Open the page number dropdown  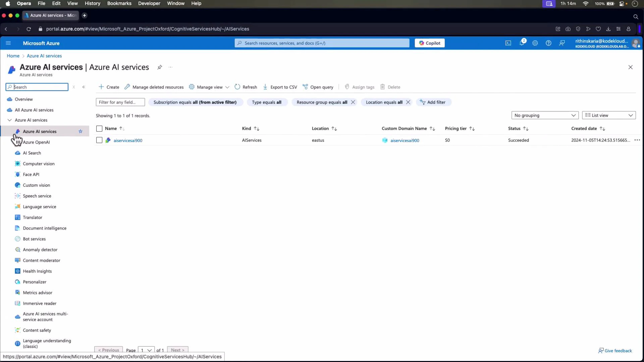point(146,350)
